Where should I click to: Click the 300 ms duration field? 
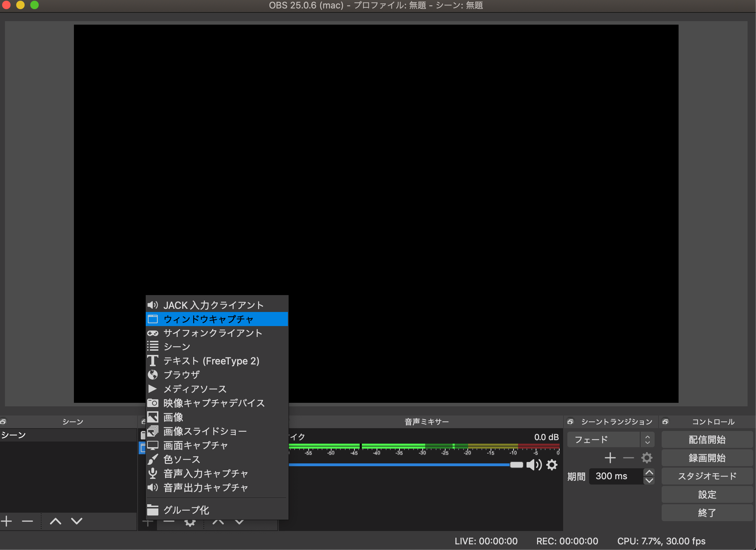pos(616,476)
